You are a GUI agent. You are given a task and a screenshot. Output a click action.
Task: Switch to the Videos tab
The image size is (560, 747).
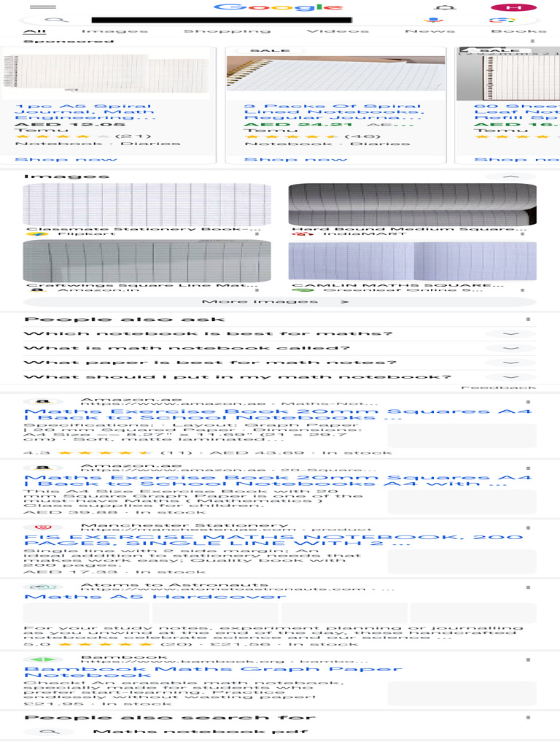click(338, 31)
